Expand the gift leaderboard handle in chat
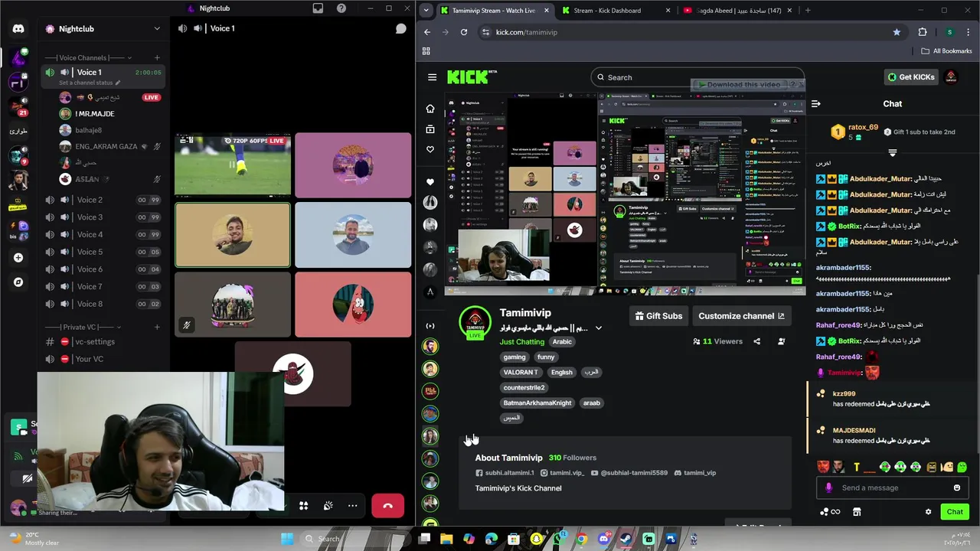The width and height of the screenshot is (980, 551). coord(892,153)
